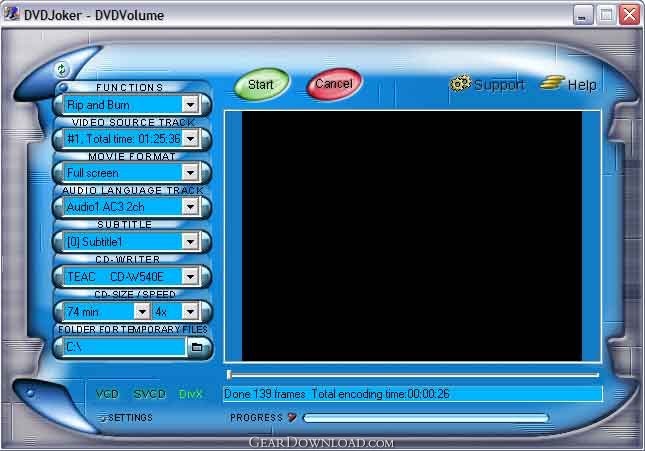Expand the Subtitle dropdown arrow
Image resolution: width=645 pixels, height=451 pixels.
tap(190, 242)
